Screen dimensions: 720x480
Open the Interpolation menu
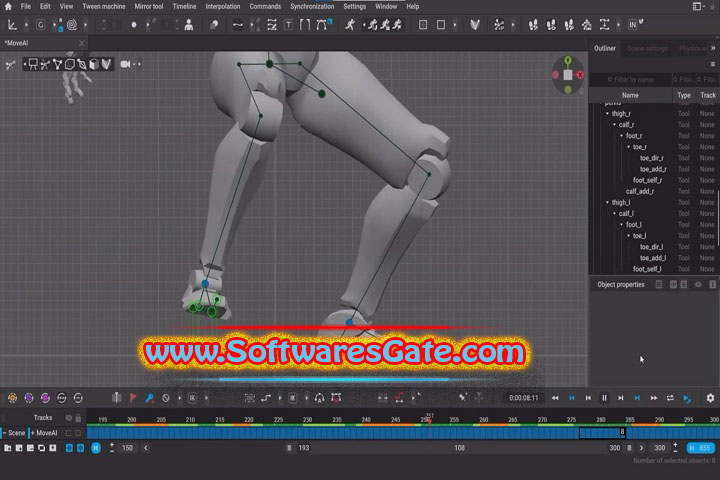[223, 6]
